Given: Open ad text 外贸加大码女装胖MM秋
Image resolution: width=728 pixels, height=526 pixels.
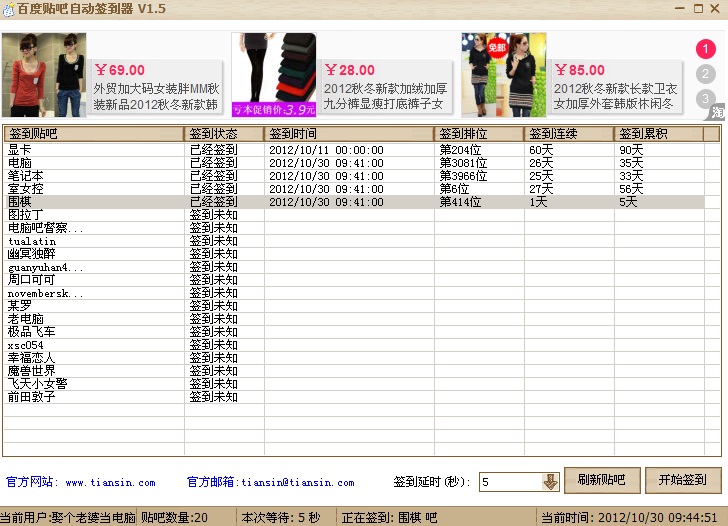Looking at the screenshot, I should (x=156, y=89).
